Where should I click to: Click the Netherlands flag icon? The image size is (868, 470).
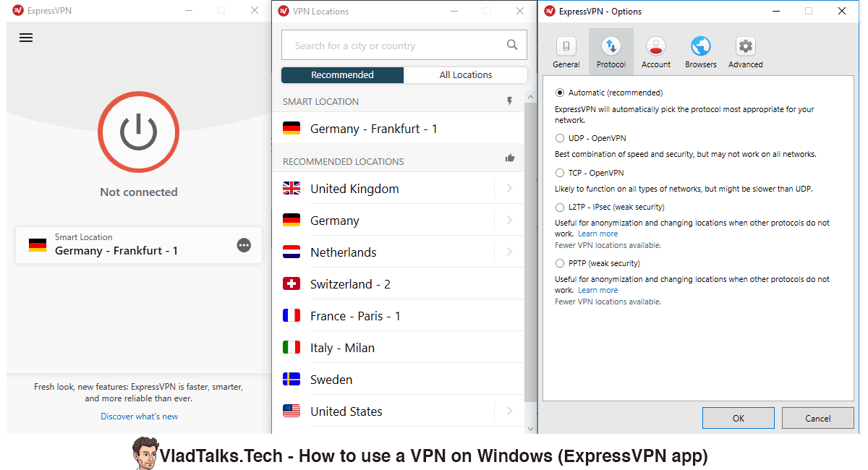292,252
